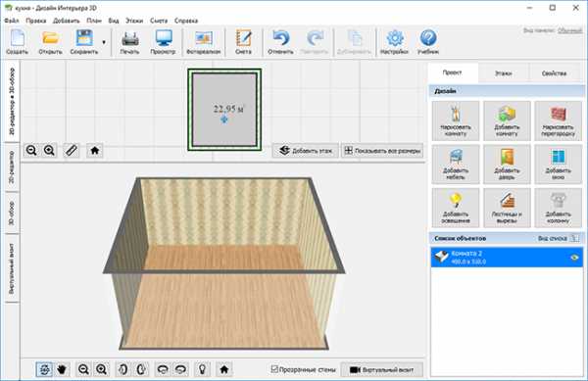The image size is (588, 381).
Task: Start the Виртуальный визит camera button
Action: (x=382, y=370)
